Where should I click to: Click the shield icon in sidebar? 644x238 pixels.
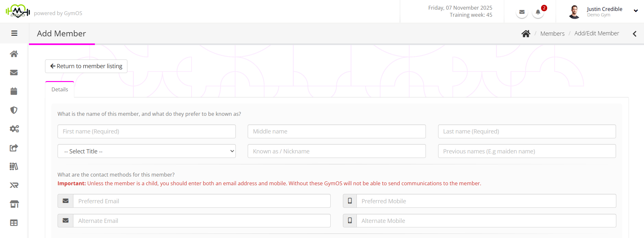pyautogui.click(x=14, y=110)
